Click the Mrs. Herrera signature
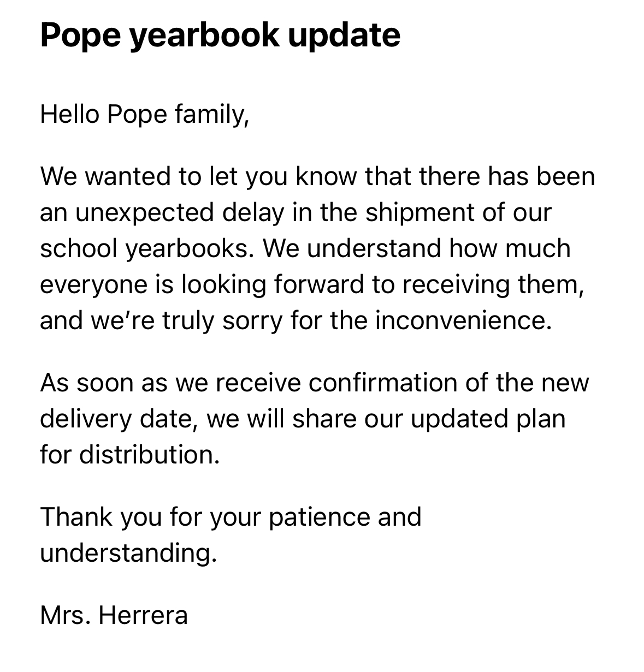 click(114, 616)
